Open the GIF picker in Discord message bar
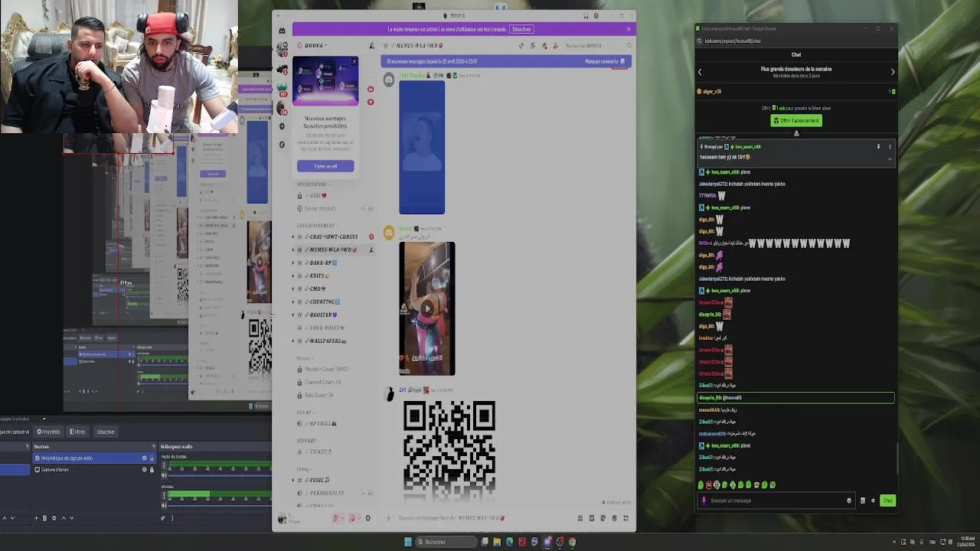Viewport: 980px width, 551px height. click(x=591, y=518)
